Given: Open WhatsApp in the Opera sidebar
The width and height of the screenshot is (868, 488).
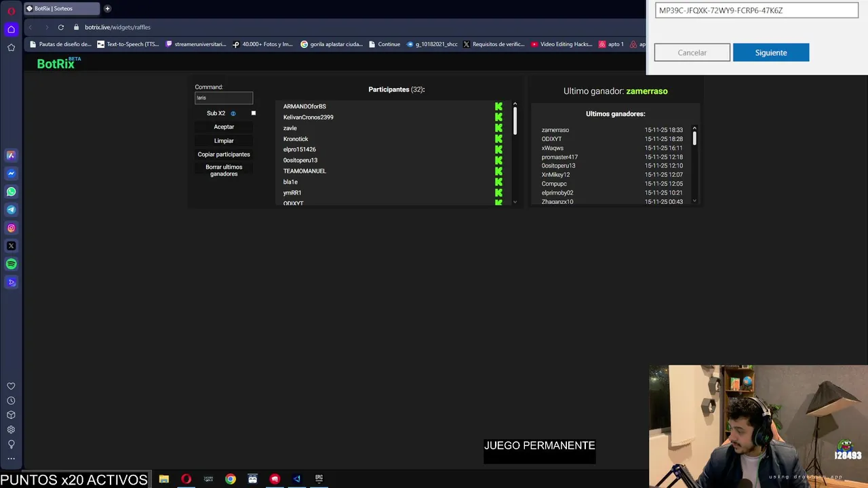Looking at the screenshot, I should [11, 192].
